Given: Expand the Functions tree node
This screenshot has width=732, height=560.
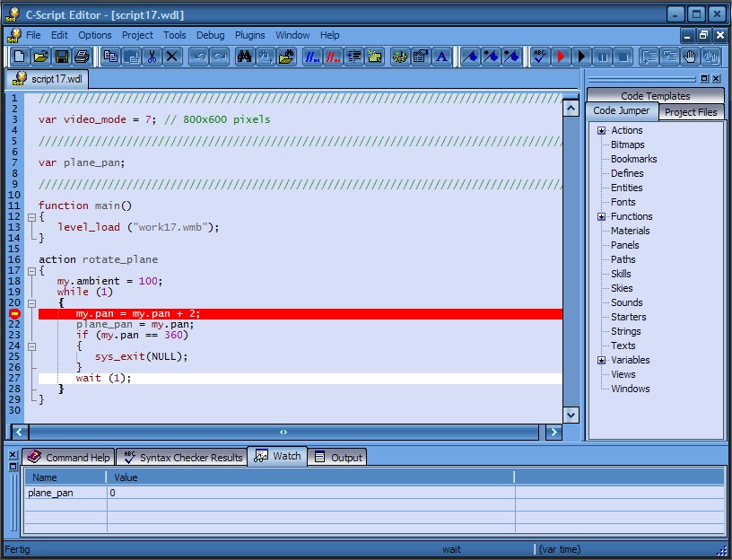Looking at the screenshot, I should (602, 217).
